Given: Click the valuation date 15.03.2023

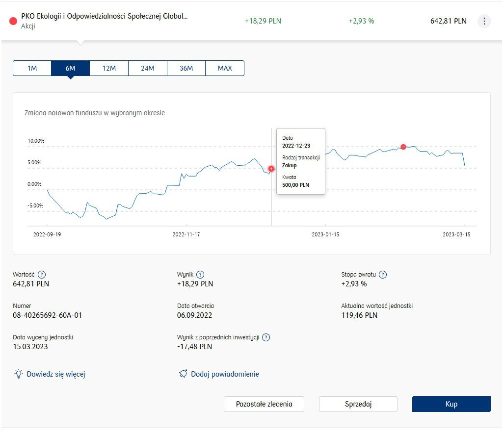Looking at the screenshot, I should (30, 347).
